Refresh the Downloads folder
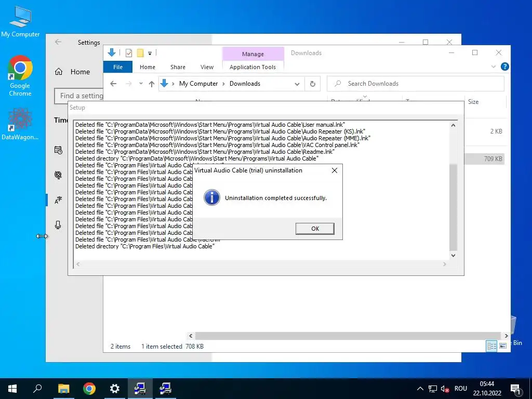Screen dimensions: 532x399 (x=312, y=84)
